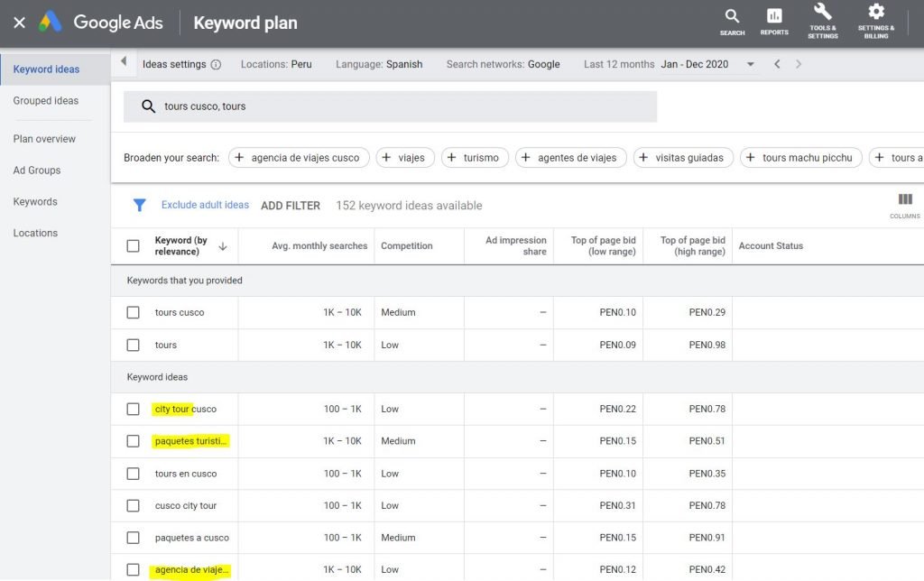Open Grouped ideas in sidebar

pos(46,101)
